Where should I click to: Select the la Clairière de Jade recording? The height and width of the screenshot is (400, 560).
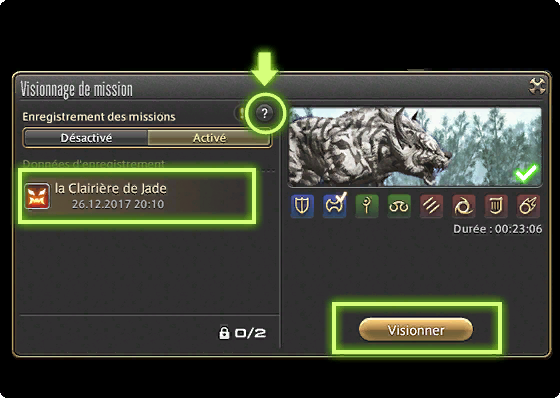[x=138, y=196]
